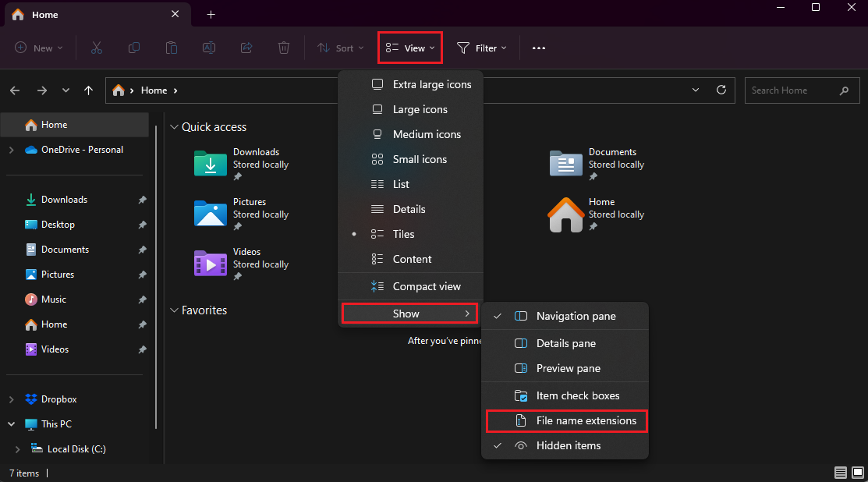The image size is (868, 482).
Task: Switch to large thumbnails via status bar toggle
Action: pos(857,472)
